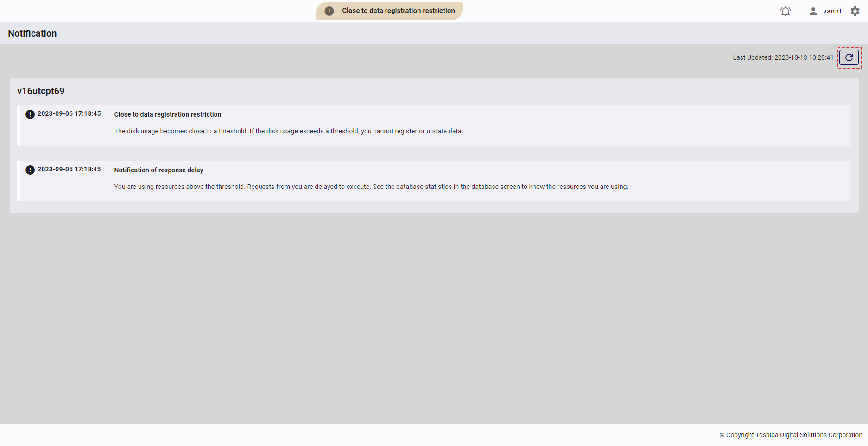Click the 'vannt' username in the header
The image size is (868, 446).
832,11
